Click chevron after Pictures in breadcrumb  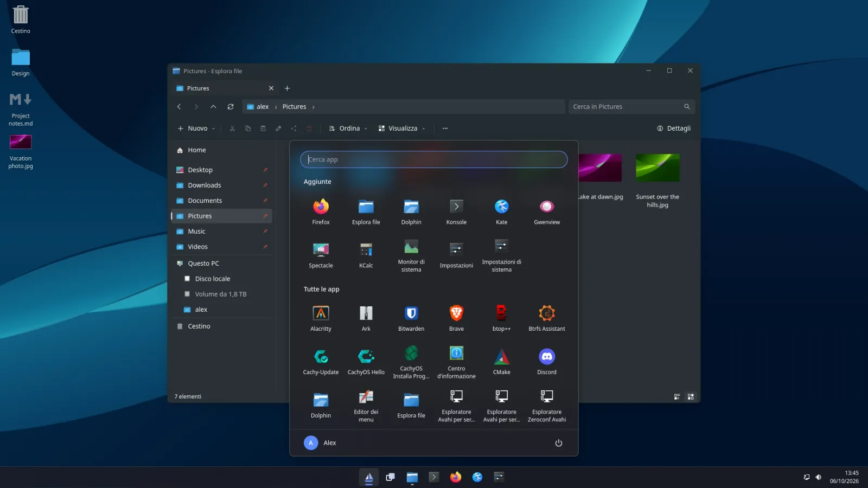313,107
